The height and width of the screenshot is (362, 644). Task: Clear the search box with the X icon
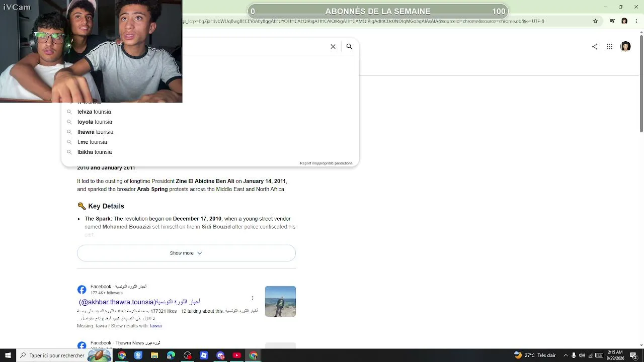tap(333, 46)
